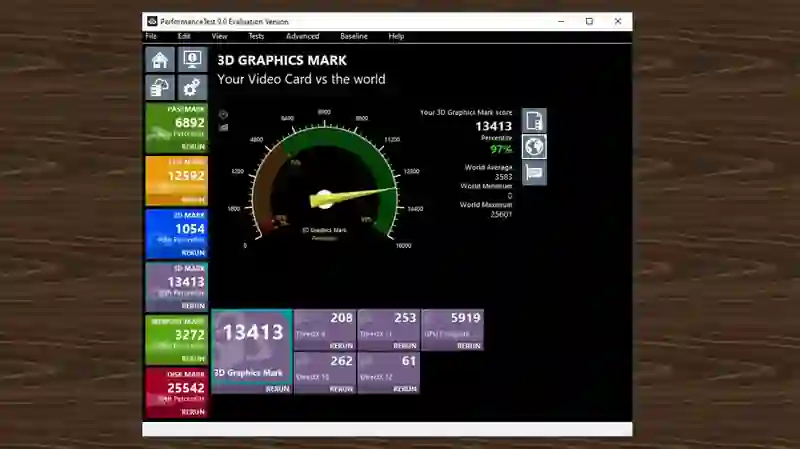Click RERUN on the sidebar 3D Mark tile
The width and height of the screenshot is (800, 449).
click(x=193, y=306)
